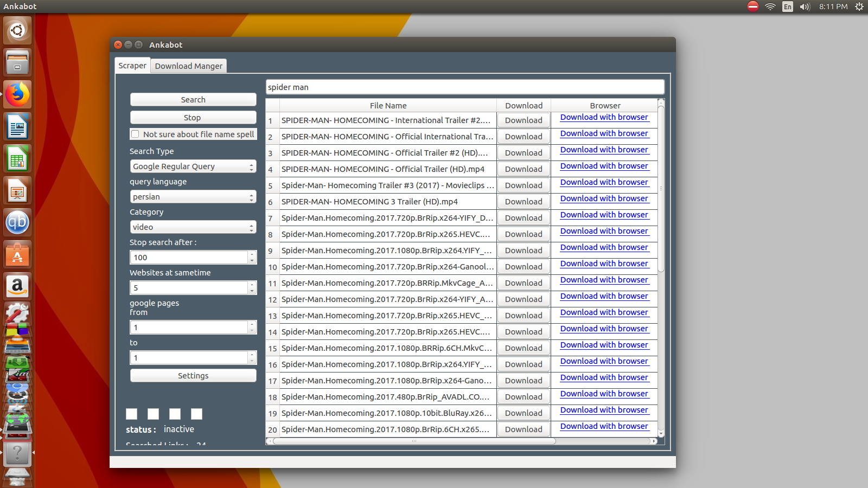Open the Ubuntu dash from the launcher
The image size is (868, 488).
point(17,30)
